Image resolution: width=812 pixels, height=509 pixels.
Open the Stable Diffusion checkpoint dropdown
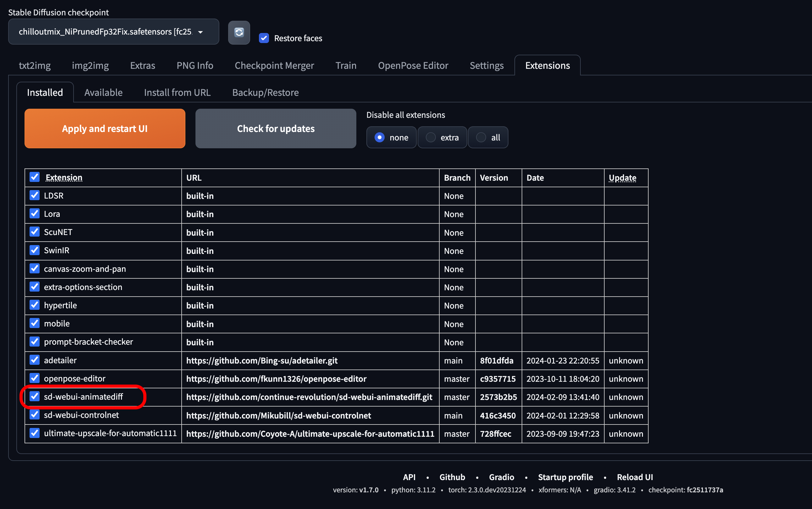[113, 32]
